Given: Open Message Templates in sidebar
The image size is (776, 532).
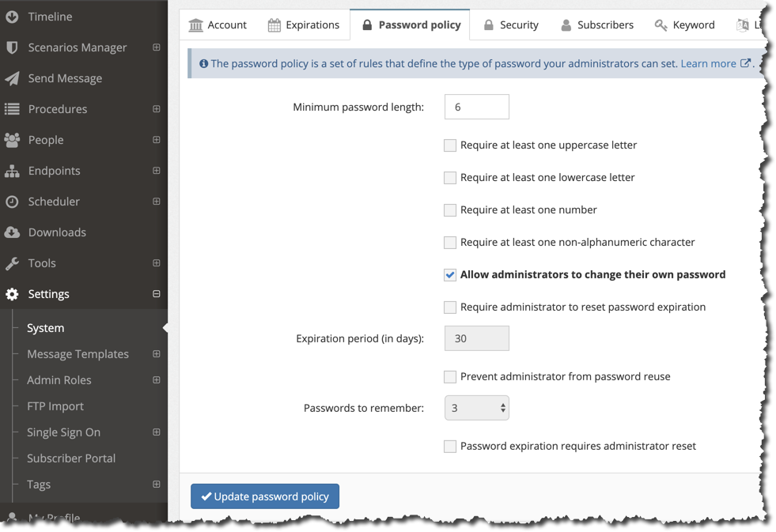Looking at the screenshot, I should coord(78,354).
